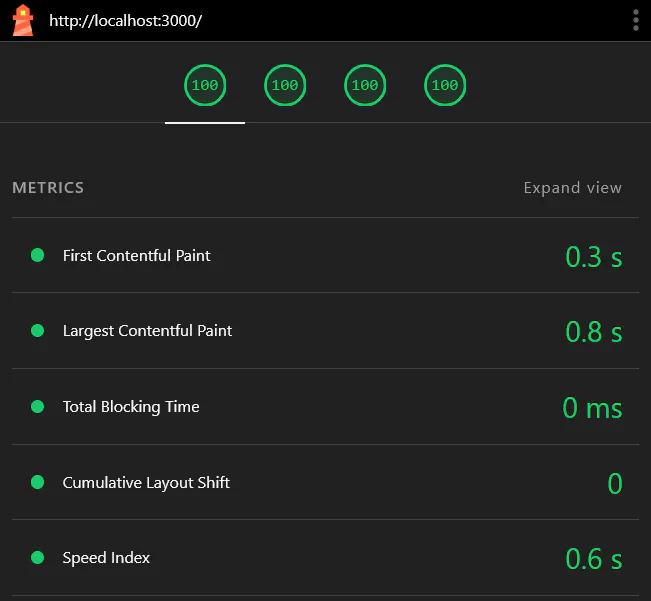Select the first 100 score gauge

[x=205, y=85]
